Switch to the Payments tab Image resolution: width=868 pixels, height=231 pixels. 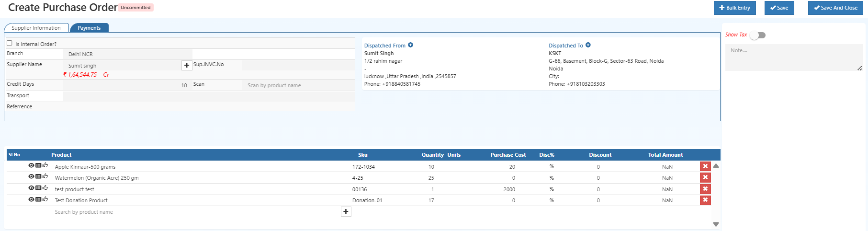89,28
